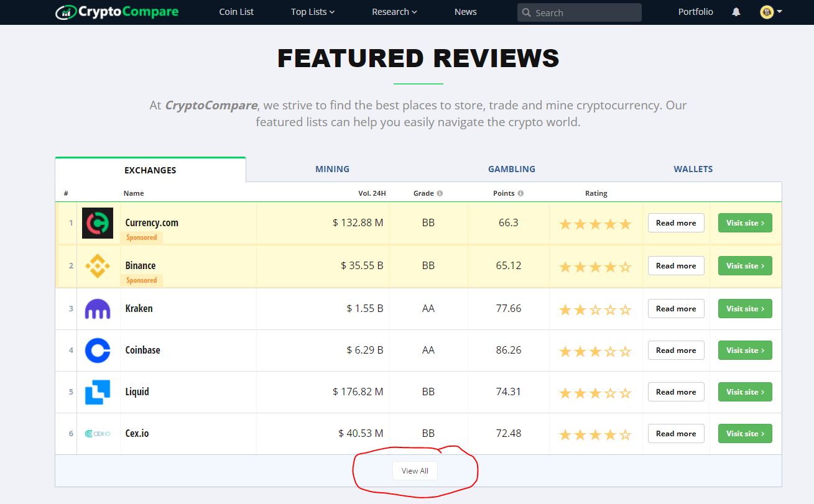814x504 pixels.
Task: Click the user profile avatar icon
Action: 767,11
